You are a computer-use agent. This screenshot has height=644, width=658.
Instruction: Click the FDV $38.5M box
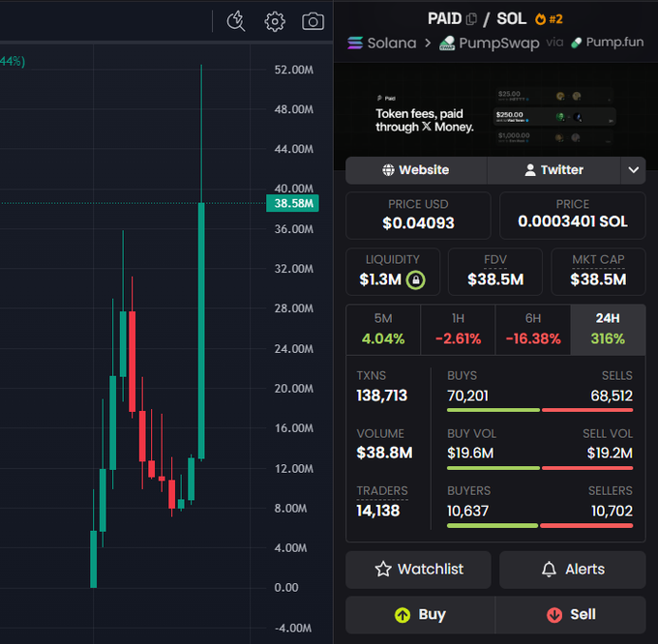(x=495, y=272)
